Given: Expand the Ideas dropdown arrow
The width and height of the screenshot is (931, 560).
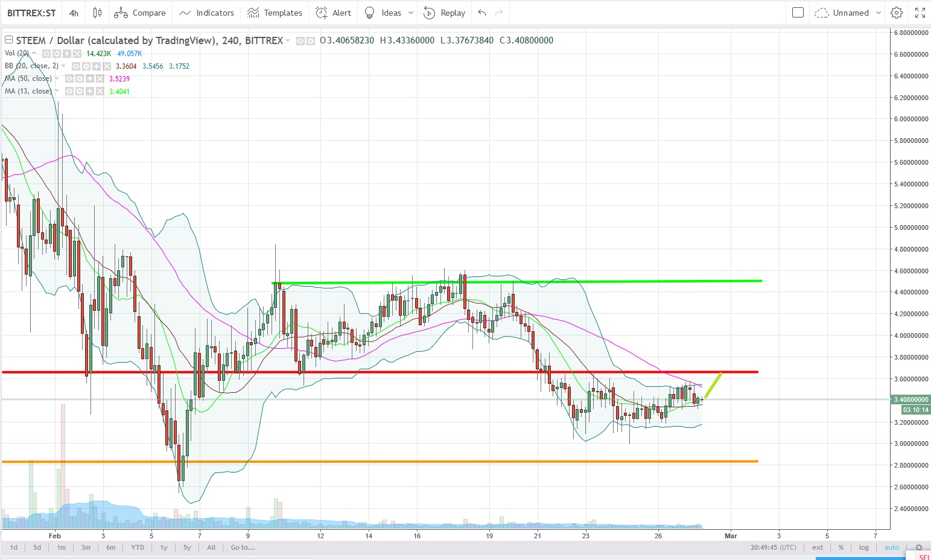Looking at the screenshot, I should [x=411, y=13].
